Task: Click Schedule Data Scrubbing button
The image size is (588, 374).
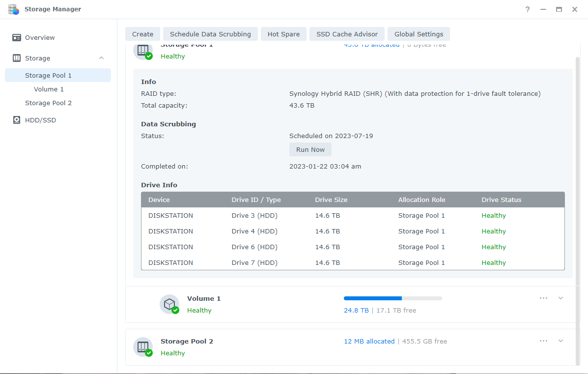Action: click(x=210, y=34)
